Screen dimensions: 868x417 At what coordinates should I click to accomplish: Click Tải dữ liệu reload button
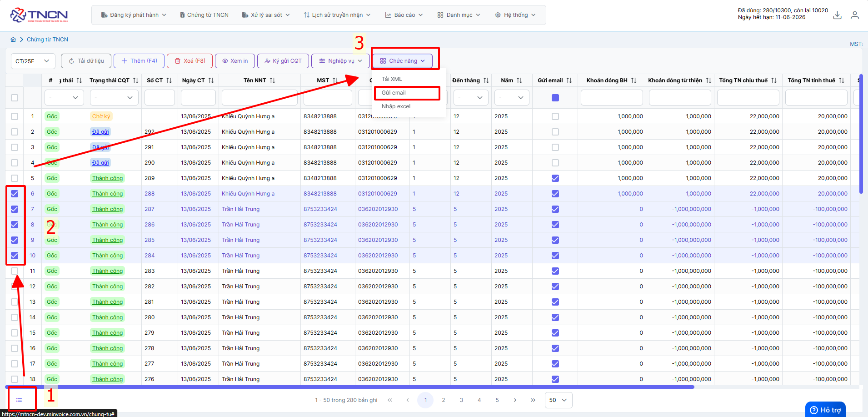[86, 61]
